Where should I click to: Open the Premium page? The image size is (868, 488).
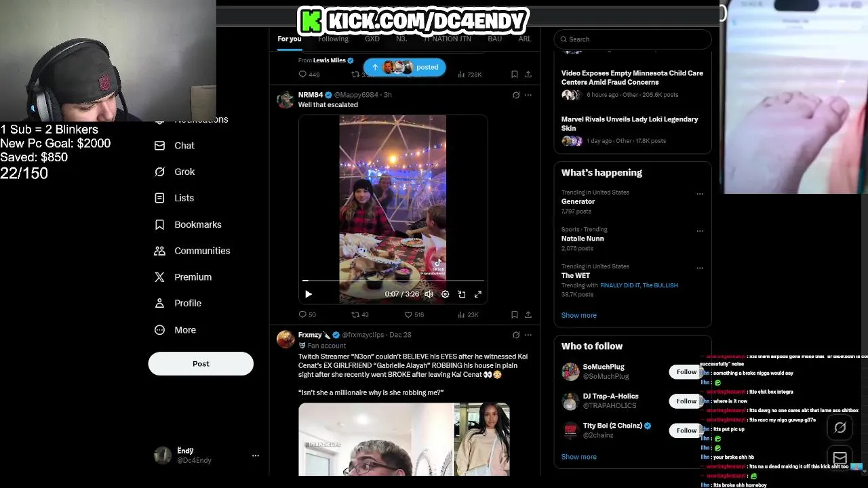click(x=183, y=277)
